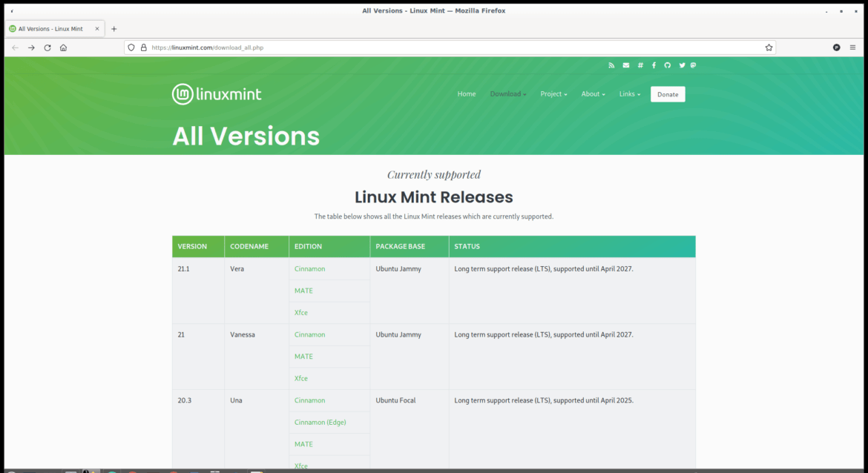
Task: Open Firefox's hamburger menu
Action: pos(854,47)
